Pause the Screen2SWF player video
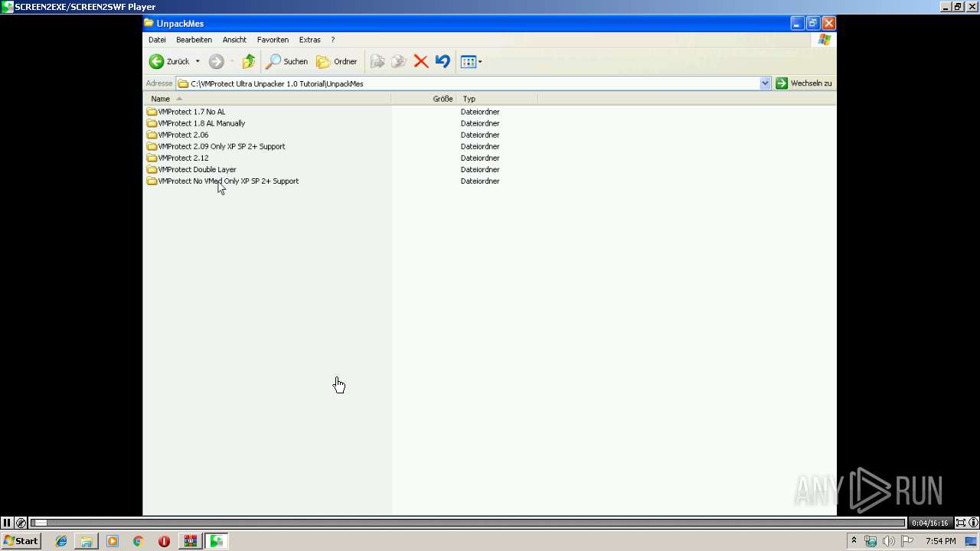This screenshot has width=980, height=551. (7, 523)
